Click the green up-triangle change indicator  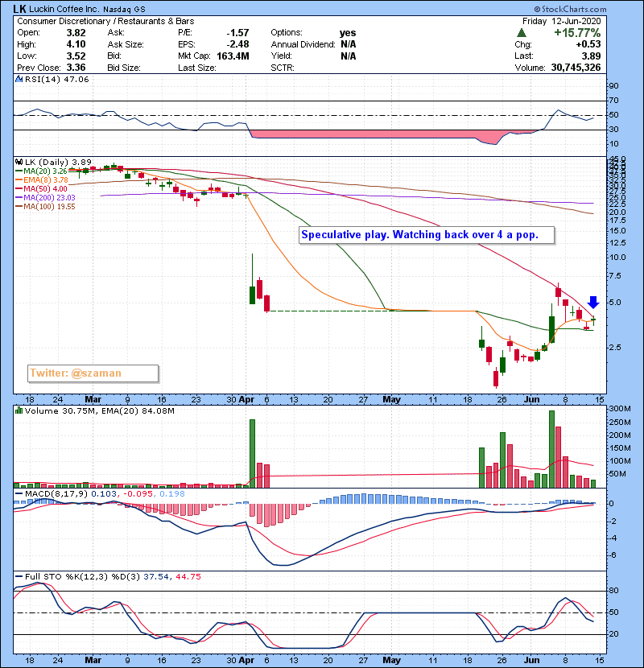[x=522, y=33]
